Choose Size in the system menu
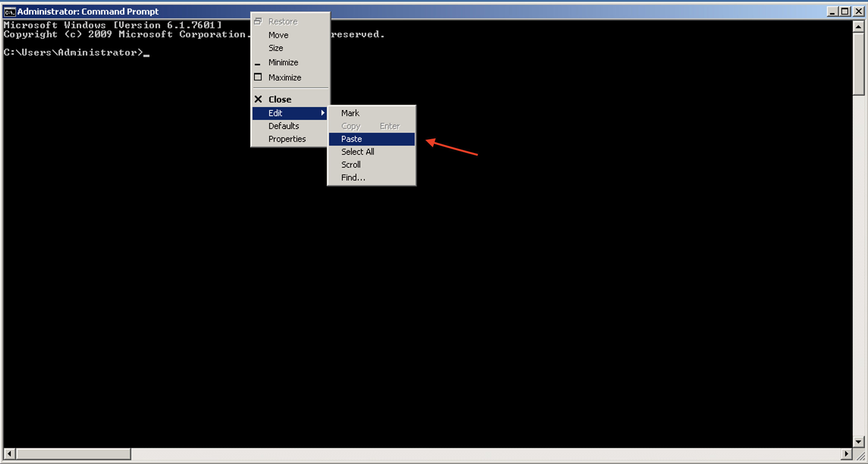The image size is (868, 464). 276,48
